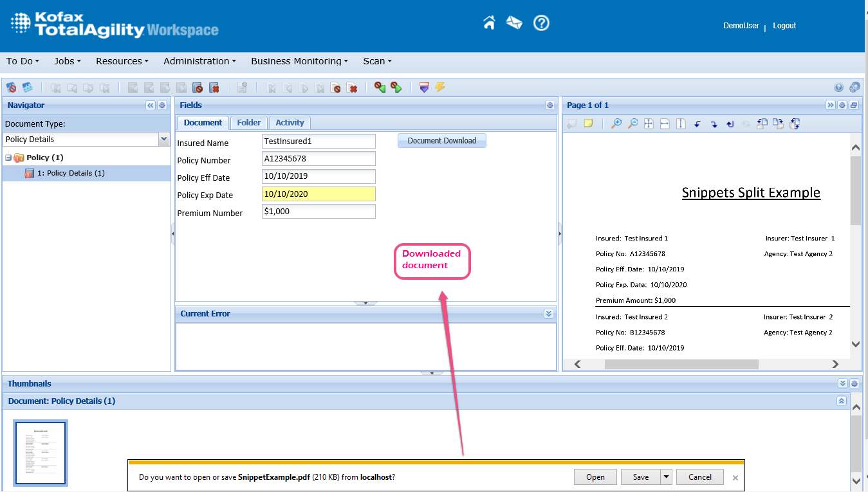Open the Save button dropdown arrow

pos(666,477)
